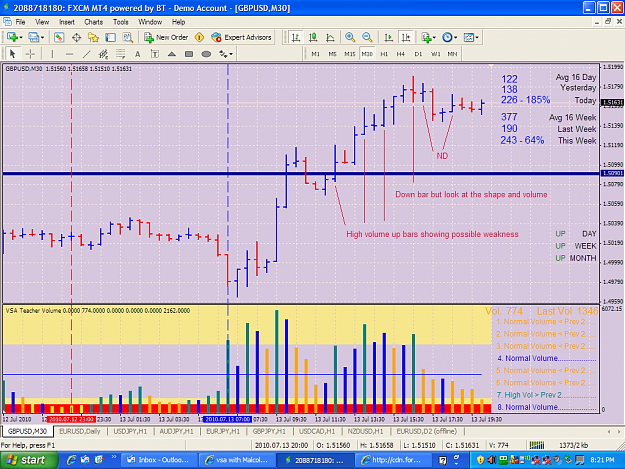
Task: Open MetaEditor yellow diamond icon
Action: click(199, 37)
